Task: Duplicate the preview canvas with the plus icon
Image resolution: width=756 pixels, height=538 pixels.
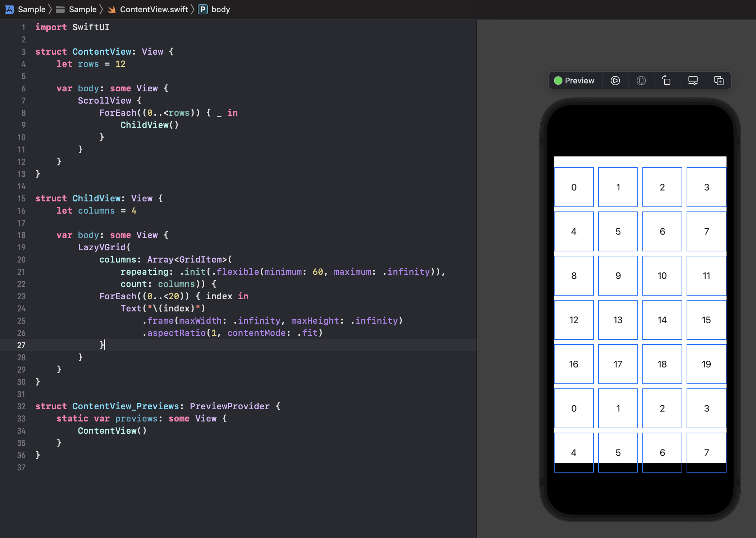Action: (719, 80)
